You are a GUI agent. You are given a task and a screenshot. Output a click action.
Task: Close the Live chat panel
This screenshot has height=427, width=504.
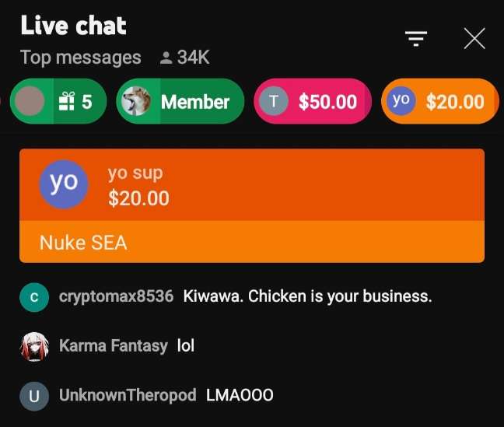tap(474, 39)
